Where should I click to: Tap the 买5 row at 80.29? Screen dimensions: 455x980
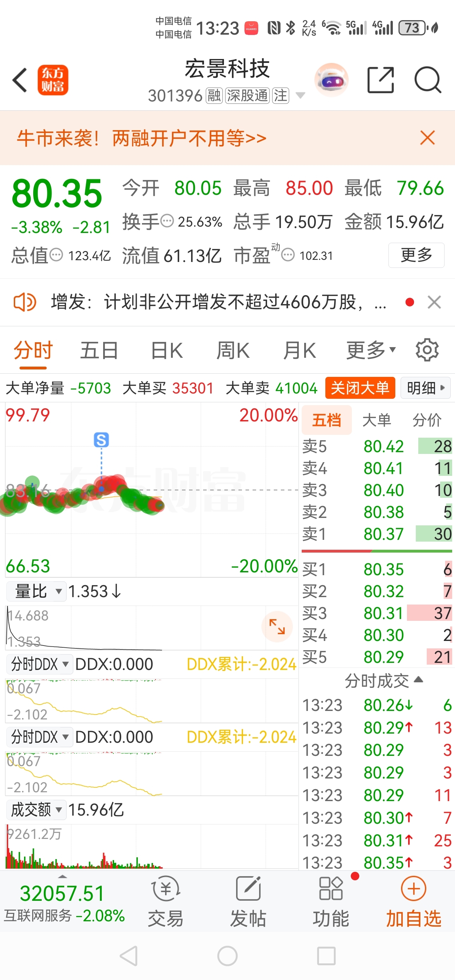point(377,657)
